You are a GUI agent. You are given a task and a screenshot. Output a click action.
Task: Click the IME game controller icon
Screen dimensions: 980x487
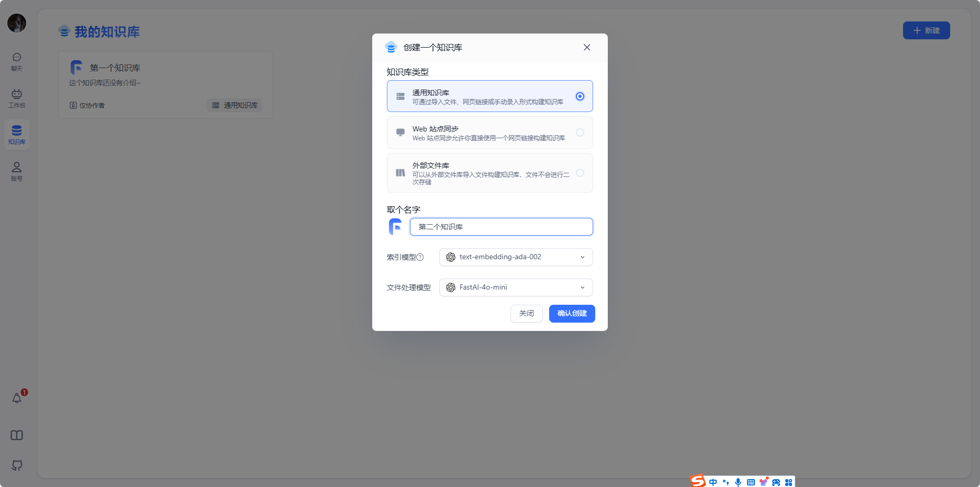click(x=776, y=482)
